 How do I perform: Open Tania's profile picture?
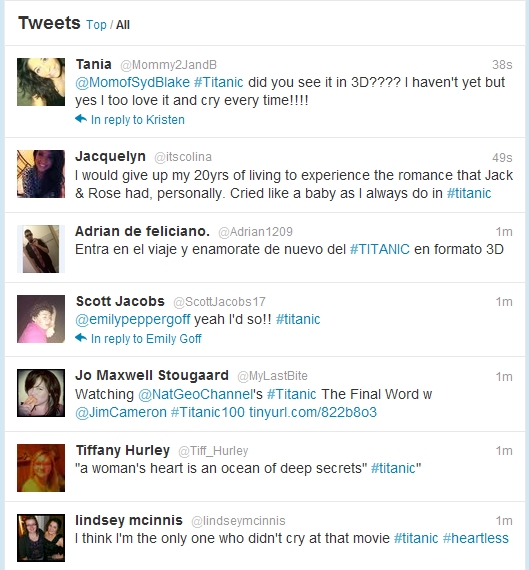pyautogui.click(x=41, y=82)
